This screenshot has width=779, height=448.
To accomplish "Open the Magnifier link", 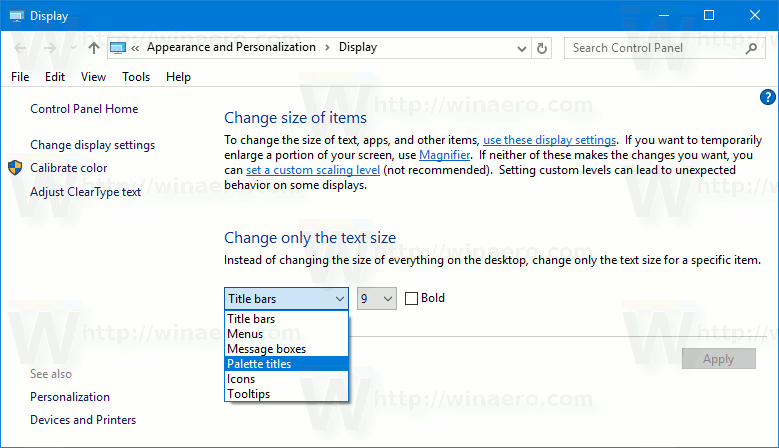I will click(444, 155).
